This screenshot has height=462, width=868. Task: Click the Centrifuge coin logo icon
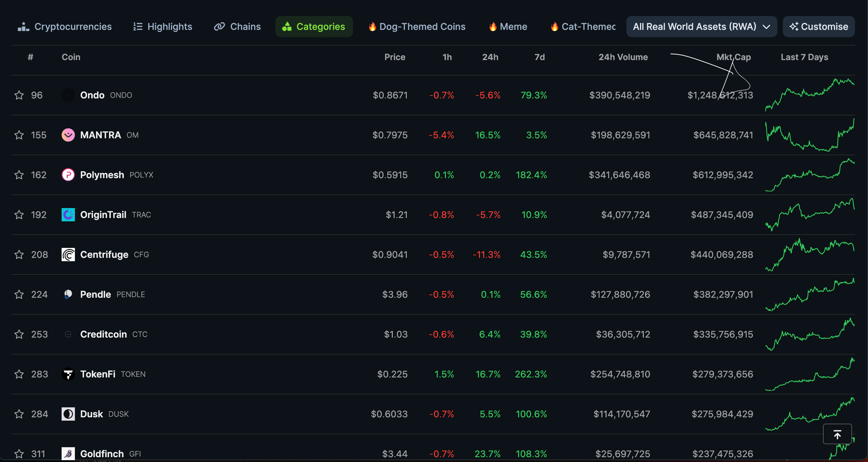tap(68, 255)
